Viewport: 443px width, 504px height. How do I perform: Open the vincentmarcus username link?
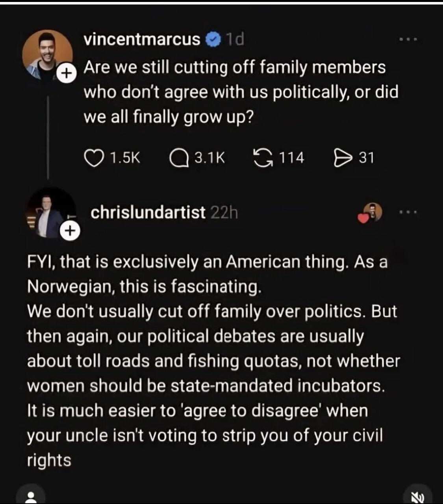click(x=142, y=39)
